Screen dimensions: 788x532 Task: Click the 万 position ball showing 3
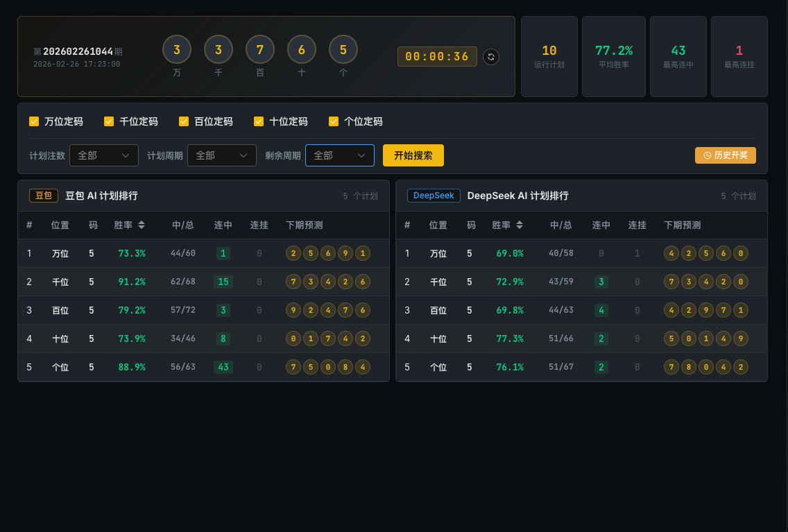[177, 50]
